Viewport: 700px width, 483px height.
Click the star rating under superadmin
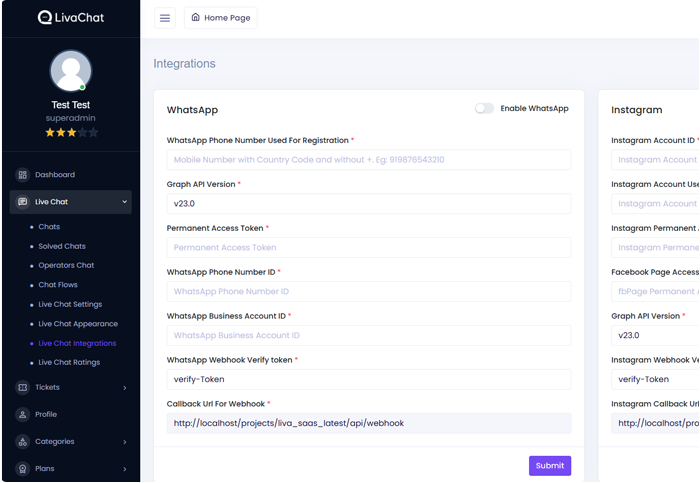pos(70,132)
